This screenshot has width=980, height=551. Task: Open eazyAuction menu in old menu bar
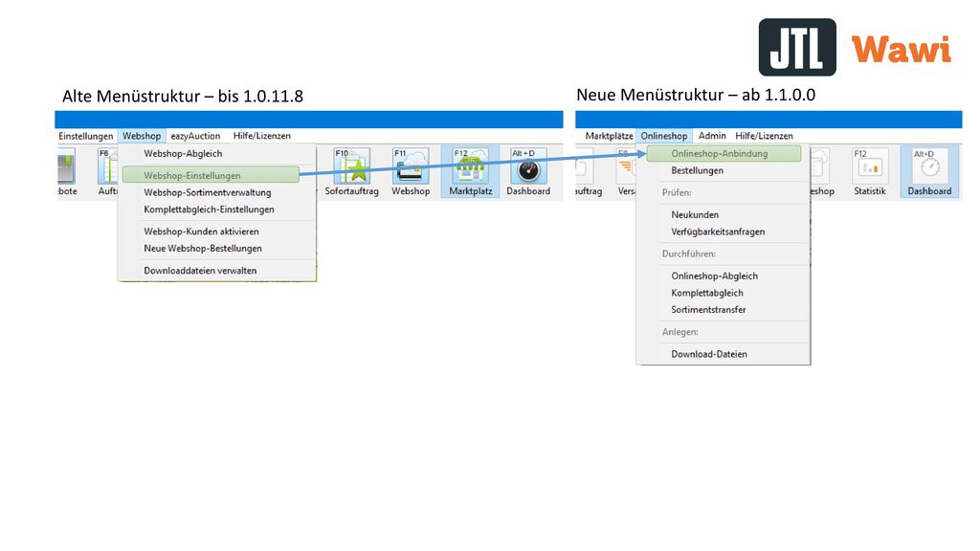pyautogui.click(x=195, y=136)
